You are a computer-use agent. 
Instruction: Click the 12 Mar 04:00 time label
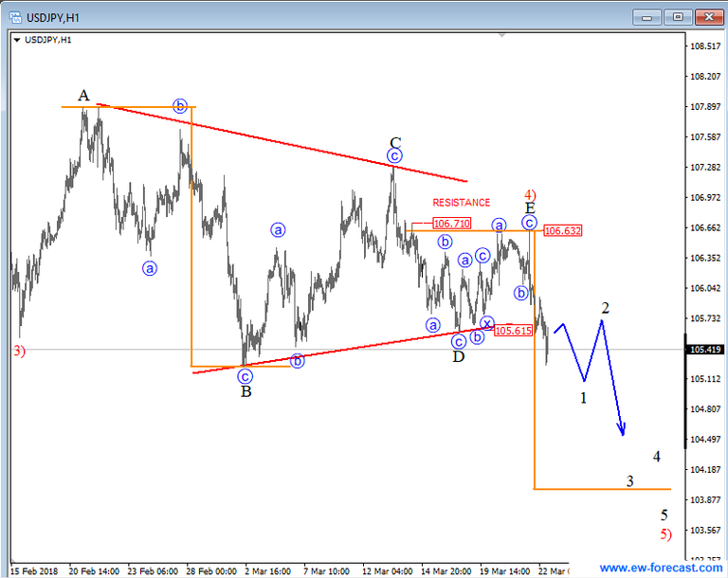pyautogui.click(x=387, y=571)
